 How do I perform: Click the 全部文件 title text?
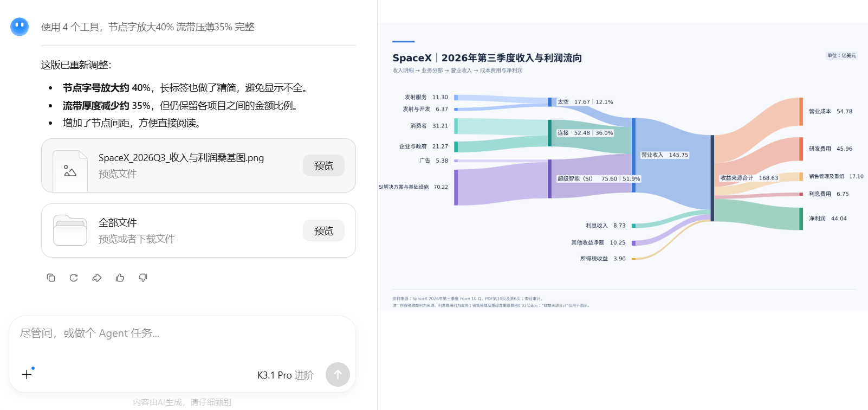(x=118, y=222)
